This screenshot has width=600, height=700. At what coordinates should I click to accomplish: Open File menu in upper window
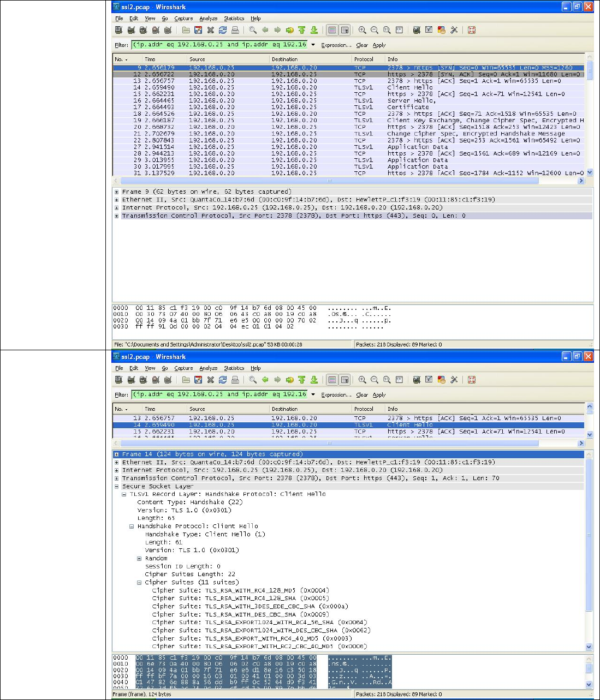pos(119,19)
